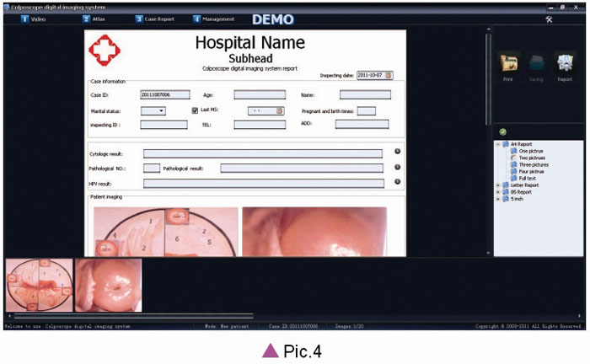Click the app icon in title bar

[x=7, y=7]
